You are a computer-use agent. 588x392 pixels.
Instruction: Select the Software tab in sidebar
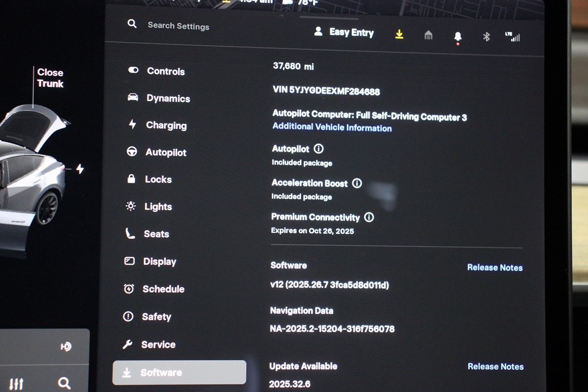[x=179, y=373]
